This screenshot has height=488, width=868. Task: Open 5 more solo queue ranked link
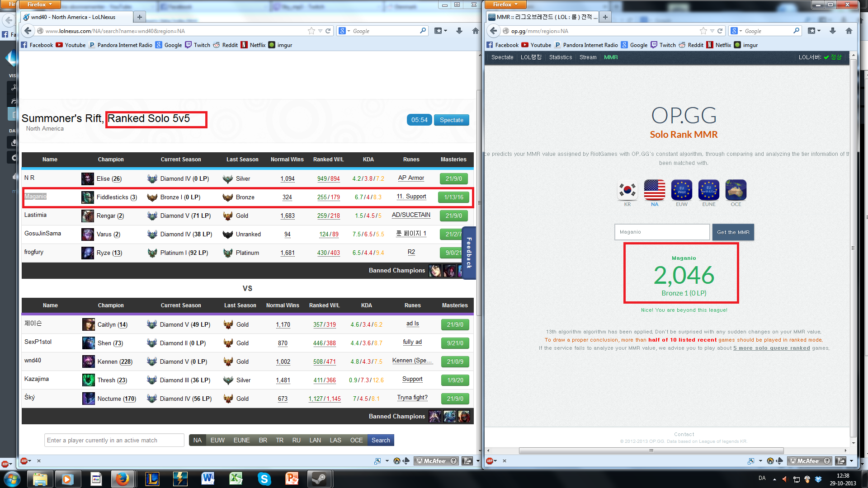[771, 348]
